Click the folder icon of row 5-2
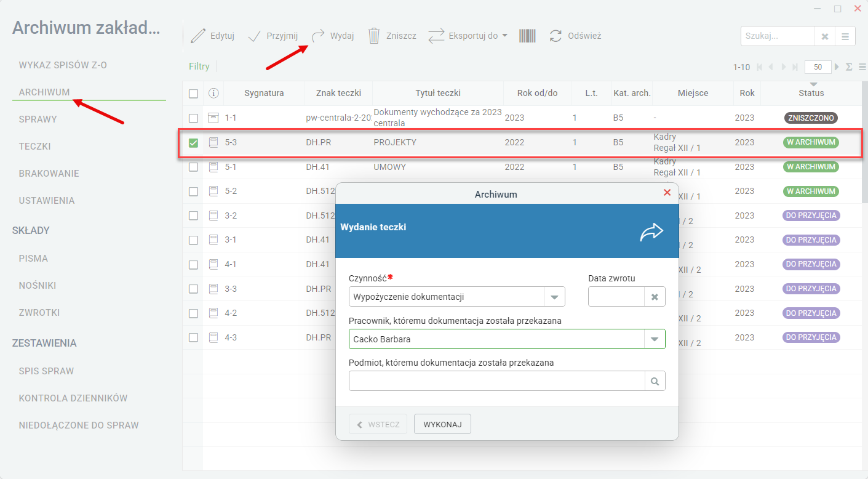 point(213,191)
